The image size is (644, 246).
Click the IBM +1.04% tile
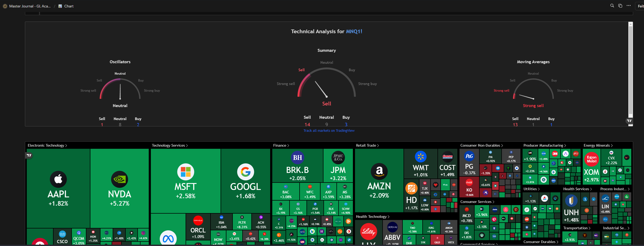221,222
